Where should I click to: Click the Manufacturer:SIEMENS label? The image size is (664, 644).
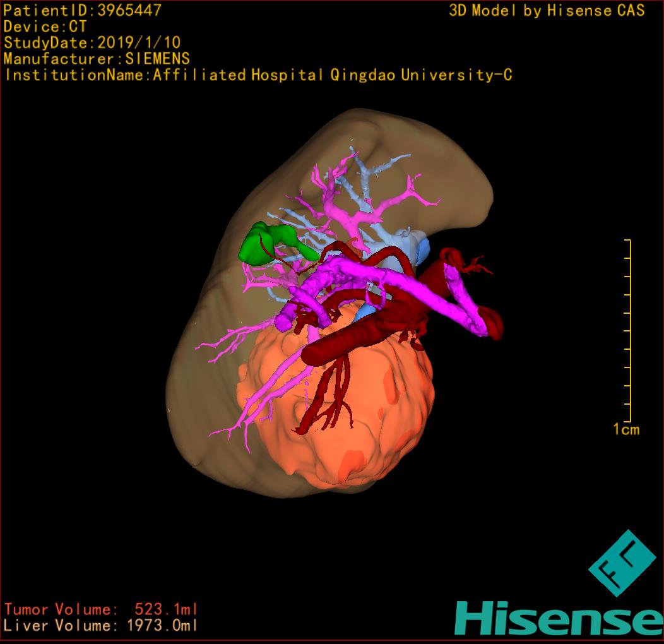(97, 59)
